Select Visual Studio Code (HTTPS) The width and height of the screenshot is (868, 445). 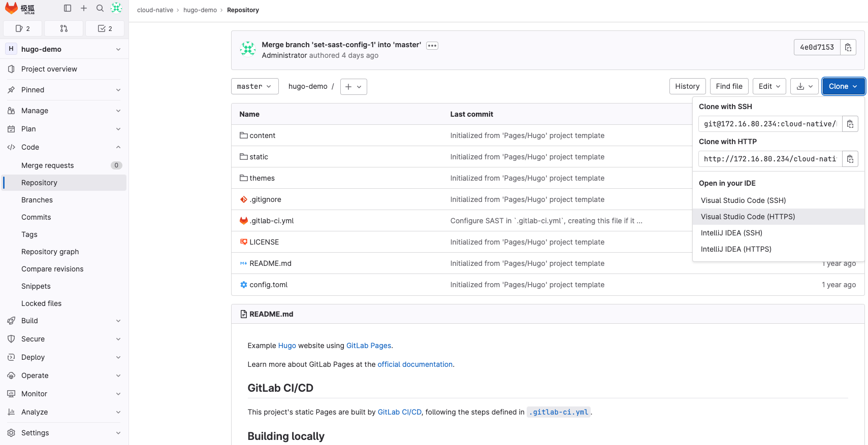tap(779, 217)
